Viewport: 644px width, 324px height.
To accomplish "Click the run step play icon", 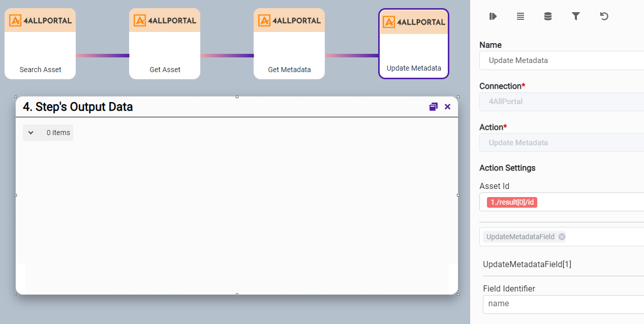I will [493, 16].
